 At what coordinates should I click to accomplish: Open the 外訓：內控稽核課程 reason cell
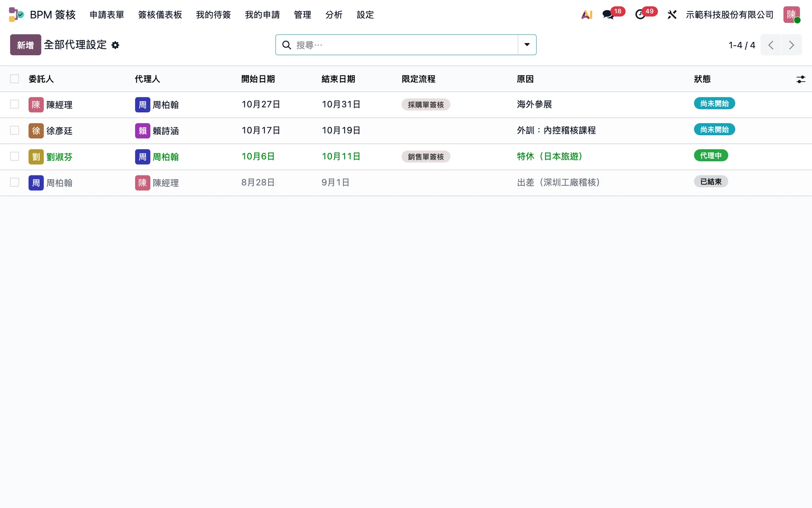point(556,131)
